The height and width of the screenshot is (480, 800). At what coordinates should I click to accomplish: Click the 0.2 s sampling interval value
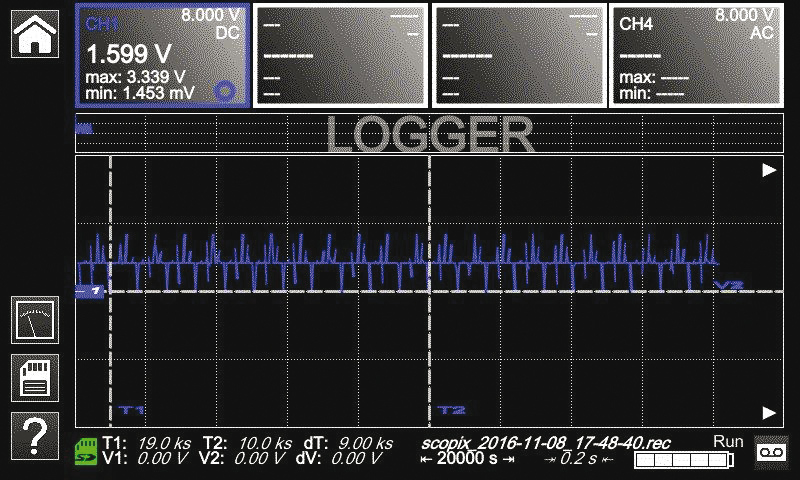tap(578, 459)
